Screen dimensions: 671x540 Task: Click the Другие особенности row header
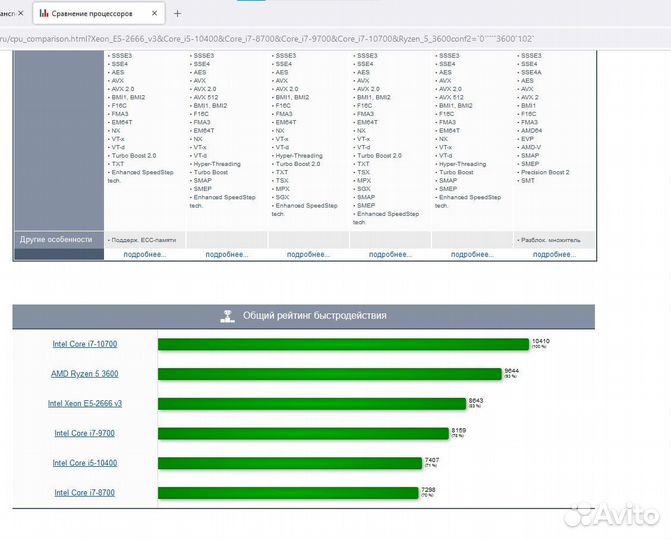57,239
